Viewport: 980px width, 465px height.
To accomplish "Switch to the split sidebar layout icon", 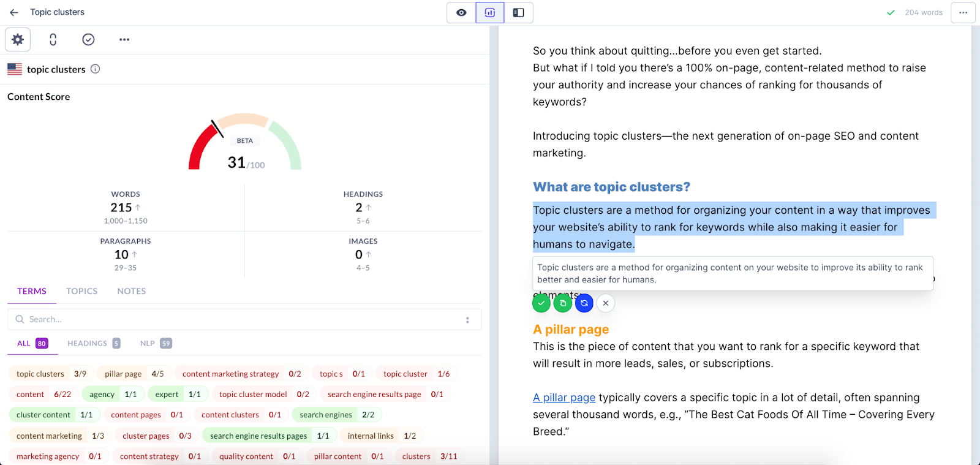I will click(518, 12).
